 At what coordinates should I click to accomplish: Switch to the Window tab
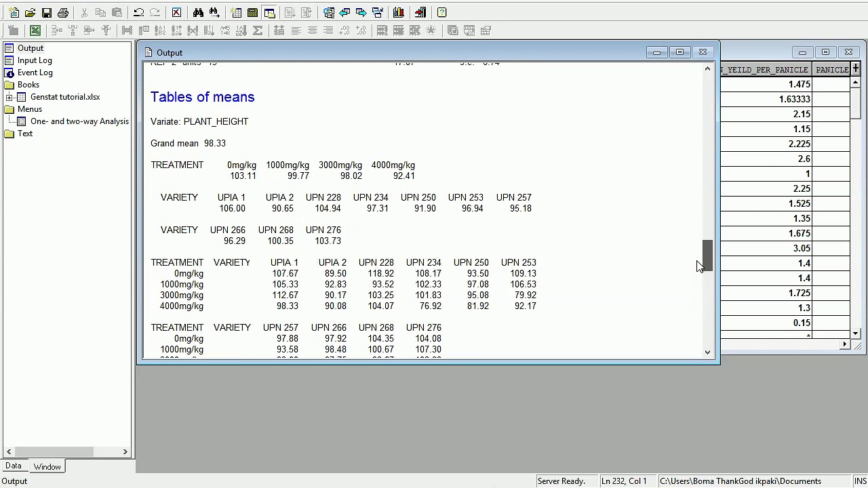(47, 467)
